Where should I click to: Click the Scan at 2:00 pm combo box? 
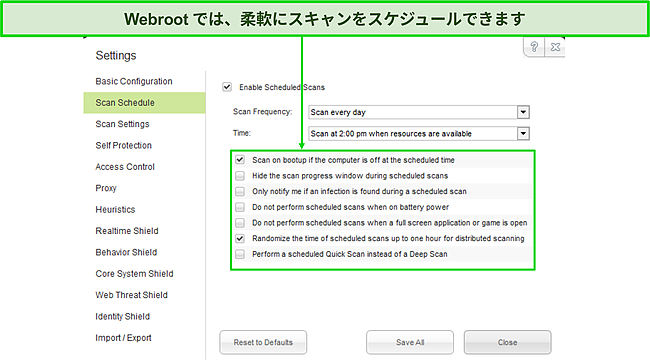click(x=419, y=133)
